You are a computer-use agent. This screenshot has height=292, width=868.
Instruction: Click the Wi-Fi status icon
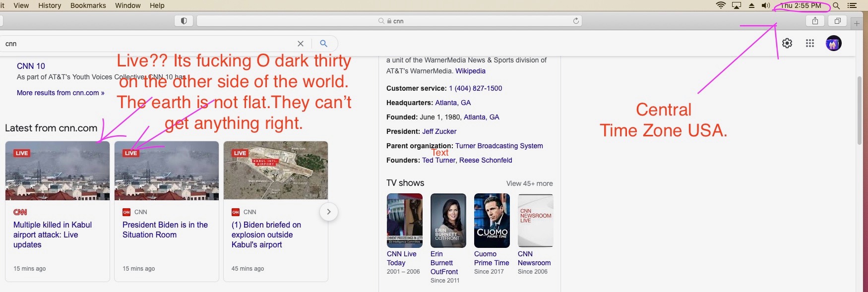coord(721,5)
